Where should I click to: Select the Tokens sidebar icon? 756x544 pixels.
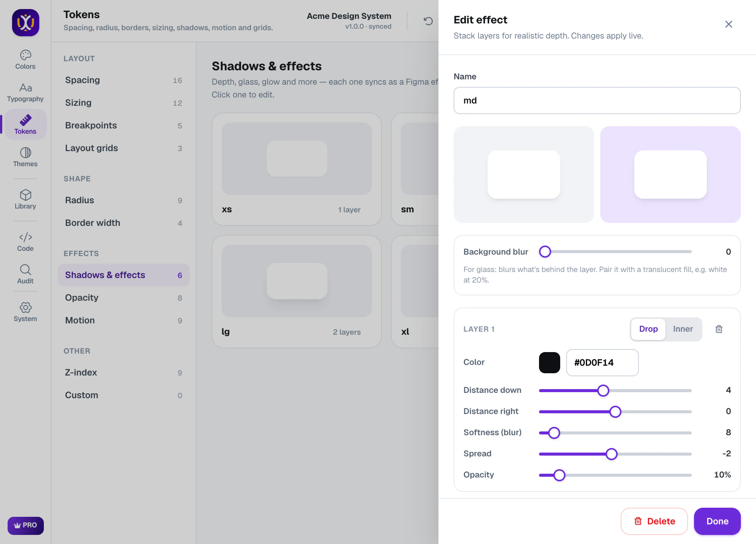click(x=25, y=125)
